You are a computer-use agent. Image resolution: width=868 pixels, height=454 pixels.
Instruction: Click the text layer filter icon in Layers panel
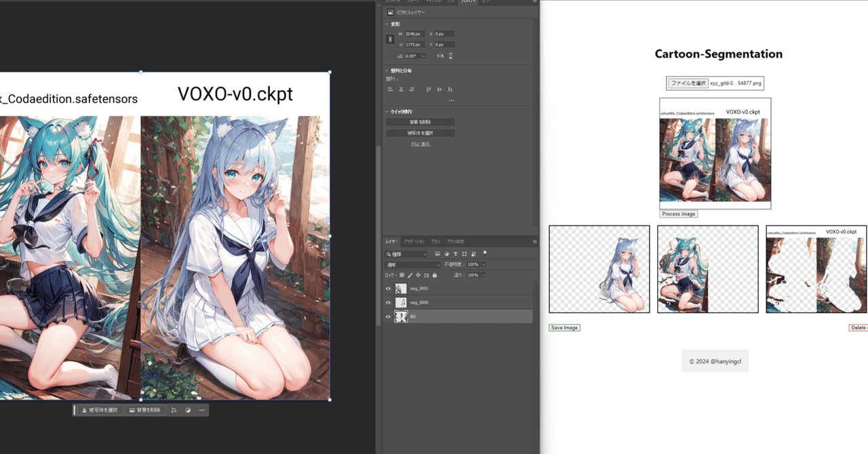tap(455, 253)
